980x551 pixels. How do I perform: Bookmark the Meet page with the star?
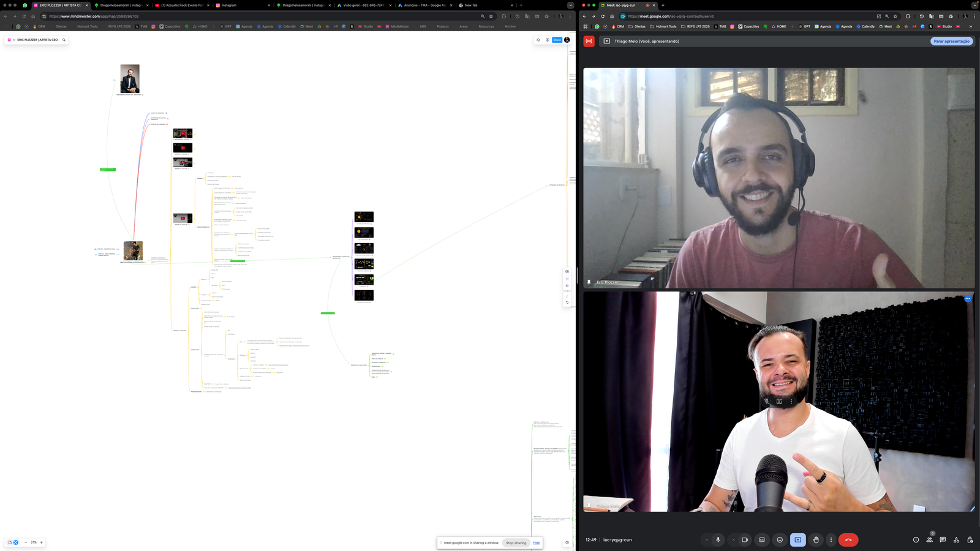point(895,17)
